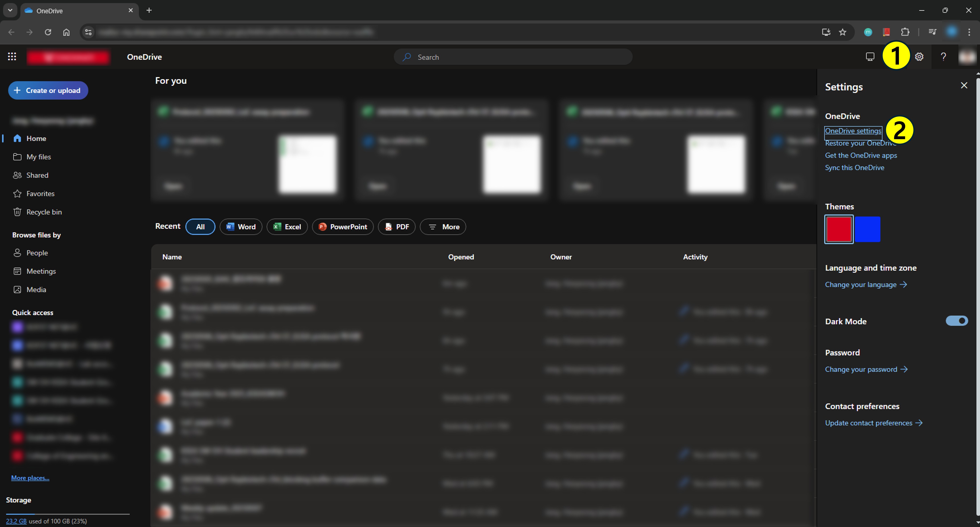Screen dimensions: 980x527
Task: Click the settings gear icon
Action: click(x=919, y=57)
